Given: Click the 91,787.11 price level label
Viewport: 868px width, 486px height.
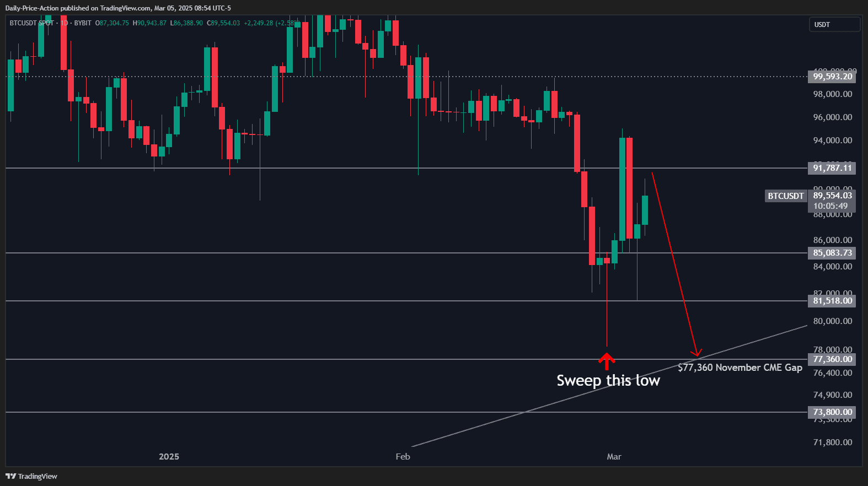Looking at the screenshot, I should (x=832, y=168).
